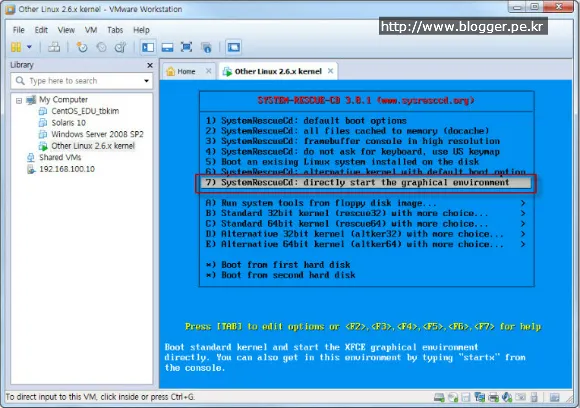Enter full screen mode via toolbar icon

[x=186, y=47]
